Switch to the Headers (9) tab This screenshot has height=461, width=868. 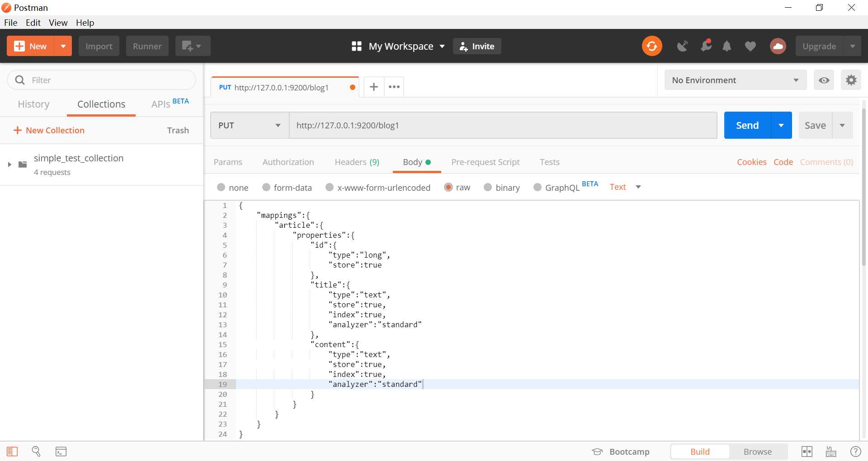pos(357,162)
